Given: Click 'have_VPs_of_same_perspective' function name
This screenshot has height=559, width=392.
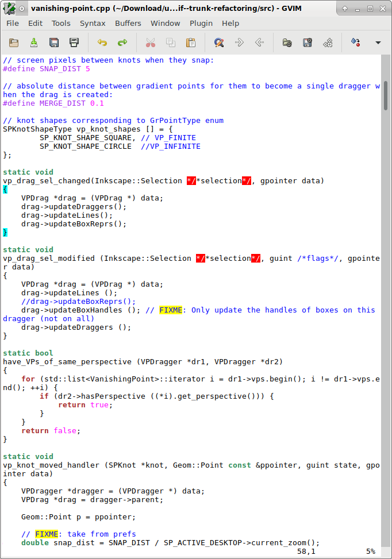Looking at the screenshot, I should click(67, 361).
